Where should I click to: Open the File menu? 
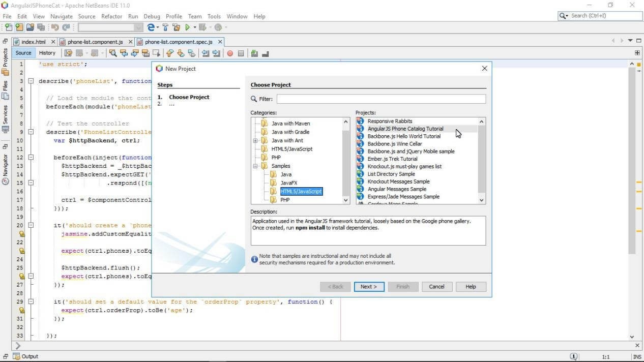(x=7, y=16)
